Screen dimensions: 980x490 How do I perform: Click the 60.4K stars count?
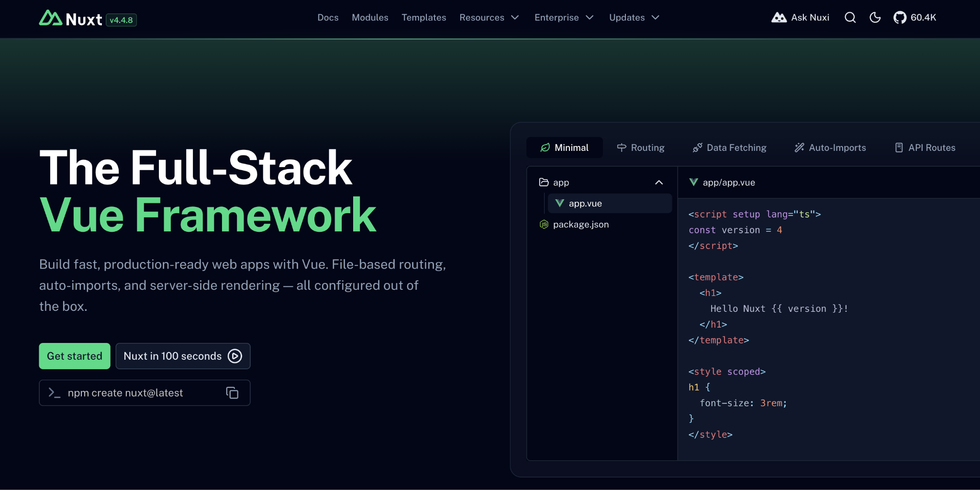point(924,18)
